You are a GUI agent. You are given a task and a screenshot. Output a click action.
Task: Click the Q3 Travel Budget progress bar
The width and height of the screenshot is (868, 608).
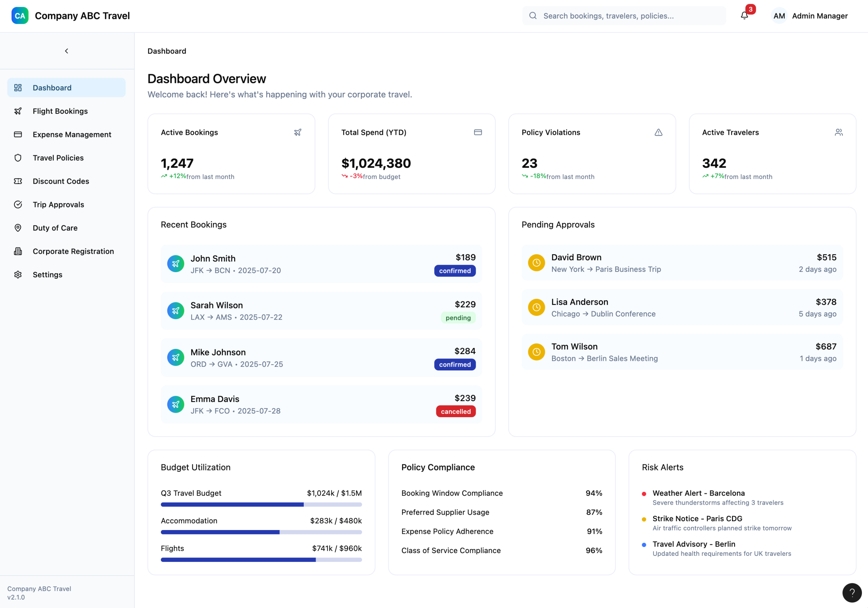coord(261,504)
